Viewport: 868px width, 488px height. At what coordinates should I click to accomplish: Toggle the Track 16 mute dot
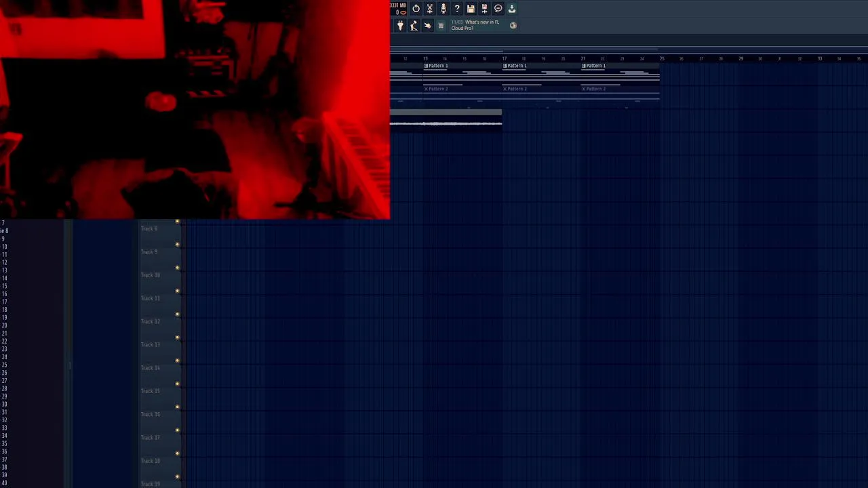178,430
